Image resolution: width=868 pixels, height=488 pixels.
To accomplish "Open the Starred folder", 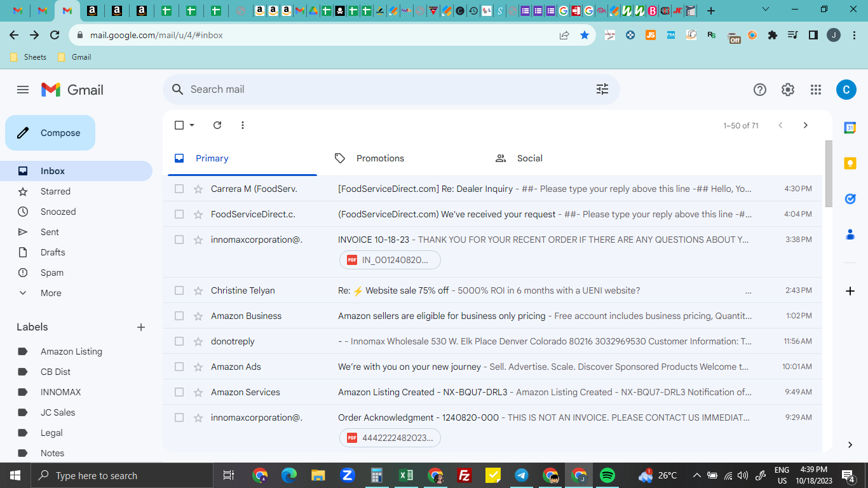I will pos(76,191).
